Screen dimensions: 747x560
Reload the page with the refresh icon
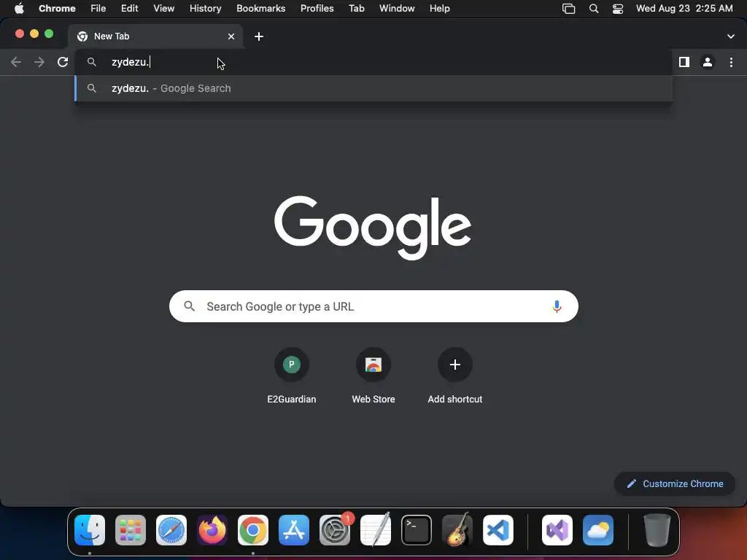[x=63, y=62]
